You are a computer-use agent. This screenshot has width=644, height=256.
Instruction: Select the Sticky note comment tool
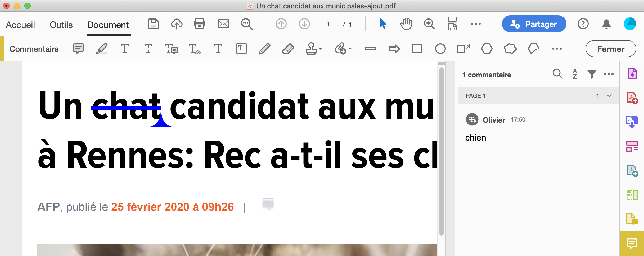pyautogui.click(x=78, y=49)
